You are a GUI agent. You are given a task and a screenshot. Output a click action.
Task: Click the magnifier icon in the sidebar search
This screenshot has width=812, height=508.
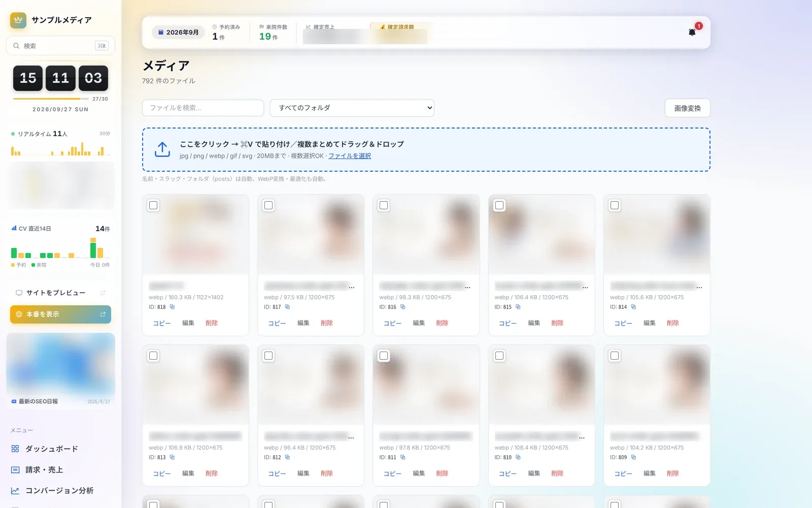click(16, 46)
